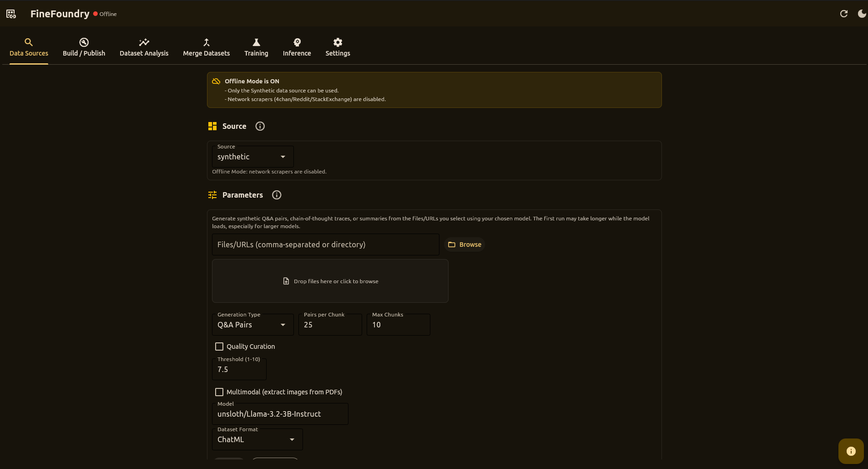The width and height of the screenshot is (868, 469).
Task: Click the Browse button for files
Action: (464, 245)
